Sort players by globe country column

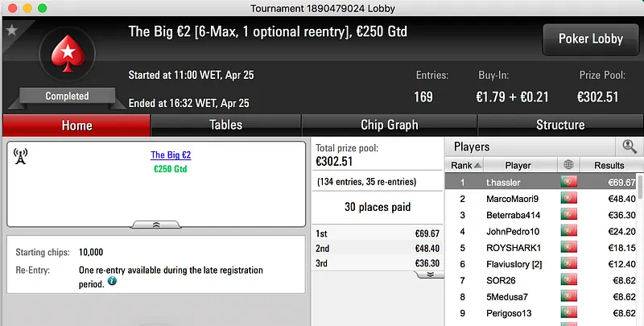(x=569, y=165)
